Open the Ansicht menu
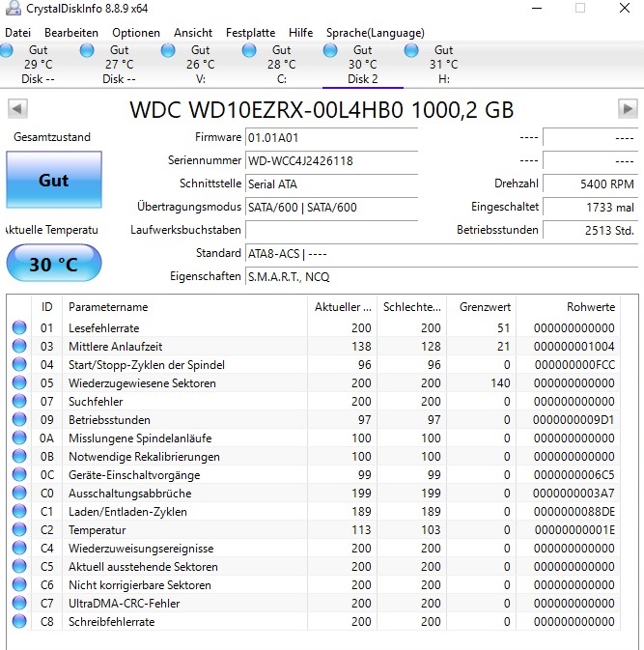Screen dimensions: 644x650 [193, 33]
